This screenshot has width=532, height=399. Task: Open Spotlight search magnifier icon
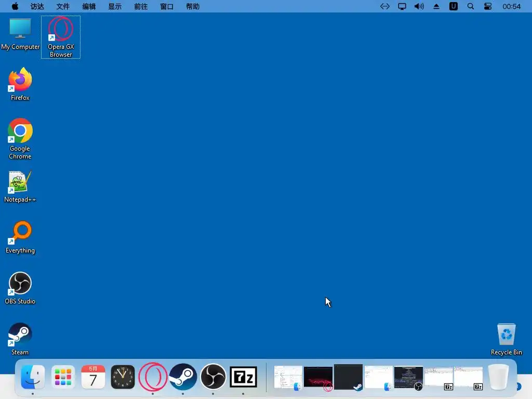(x=471, y=6)
